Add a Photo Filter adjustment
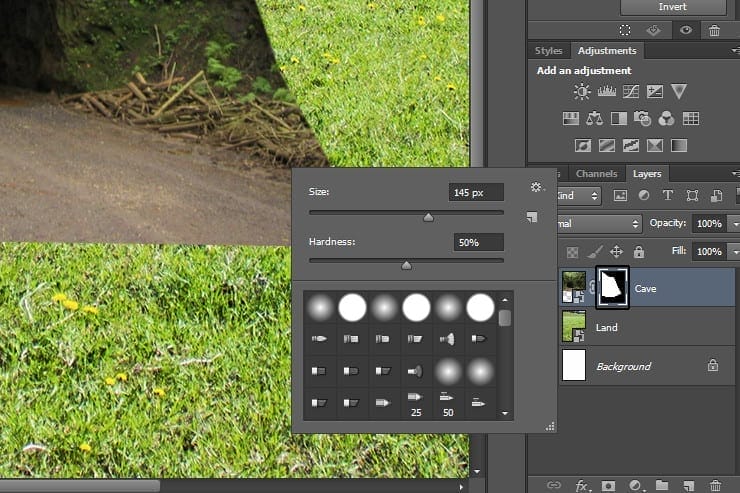 pos(642,118)
